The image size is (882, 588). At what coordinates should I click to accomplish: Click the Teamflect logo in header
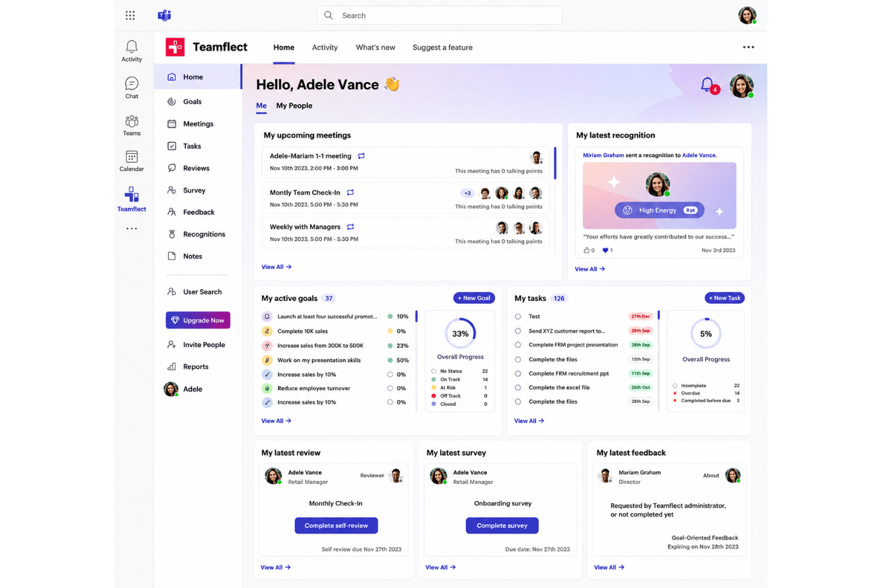click(175, 47)
